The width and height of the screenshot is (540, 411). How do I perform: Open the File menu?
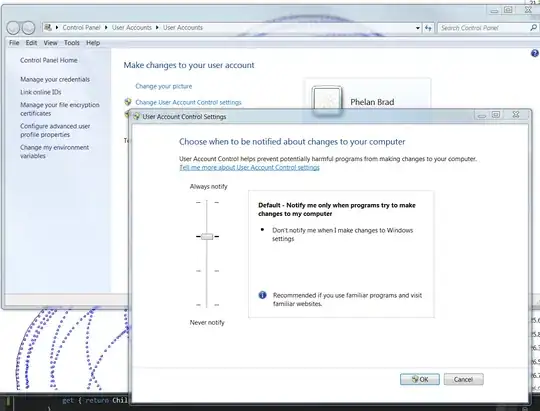coord(14,43)
